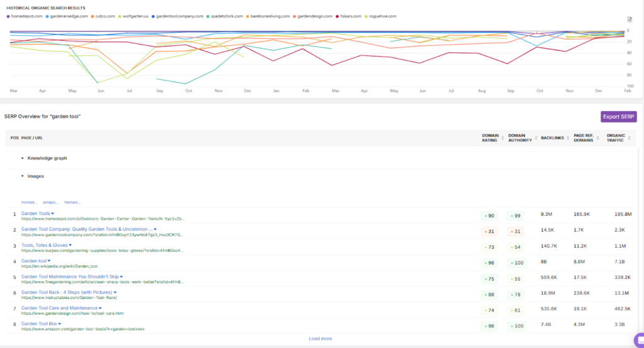
Task: Open dropdown beside Garden Tool Care title
Action: pyautogui.click(x=100, y=308)
